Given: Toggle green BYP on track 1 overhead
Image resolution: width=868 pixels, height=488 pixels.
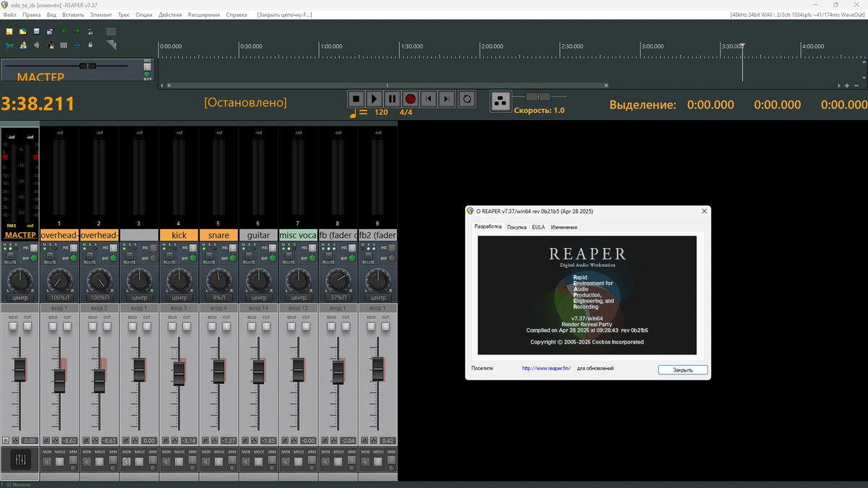Looking at the screenshot, I should 73,258.
